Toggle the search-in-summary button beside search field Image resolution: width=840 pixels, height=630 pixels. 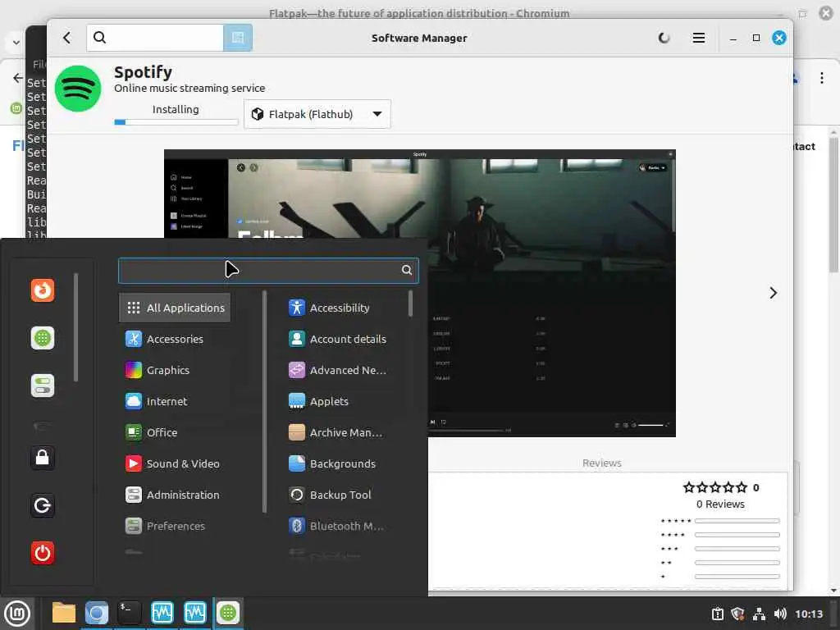click(238, 38)
